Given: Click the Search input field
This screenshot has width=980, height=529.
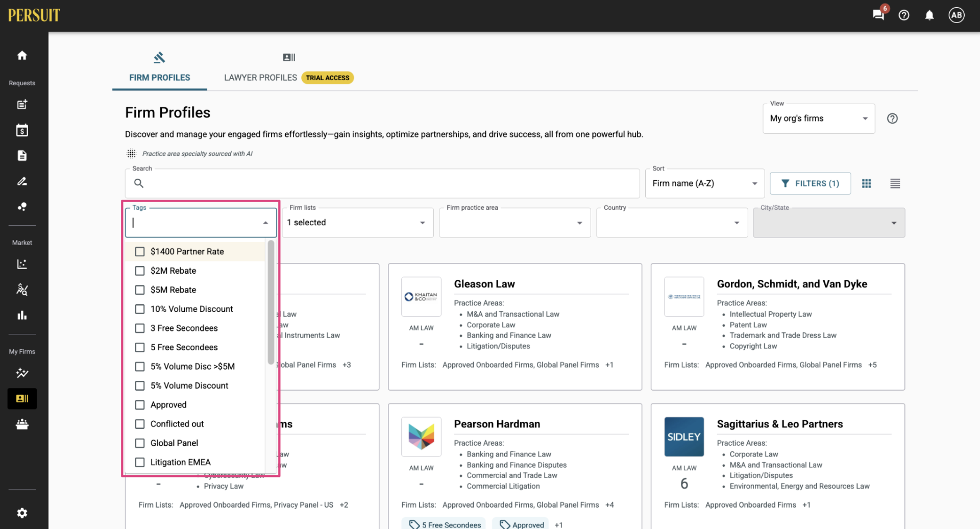Looking at the screenshot, I should point(382,183).
